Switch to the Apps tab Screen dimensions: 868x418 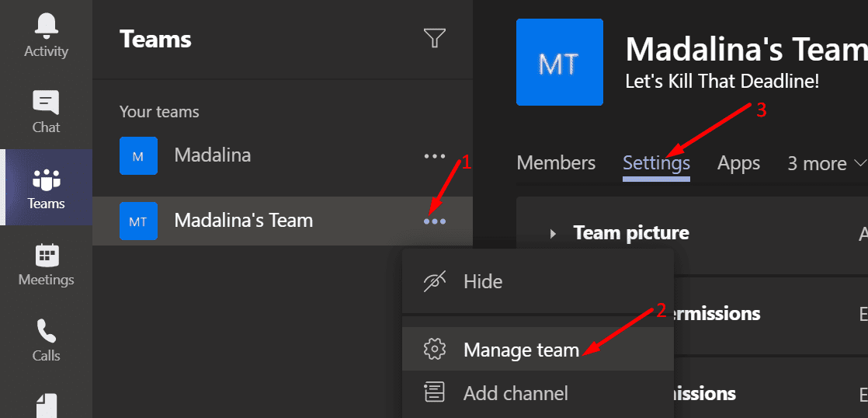738,162
